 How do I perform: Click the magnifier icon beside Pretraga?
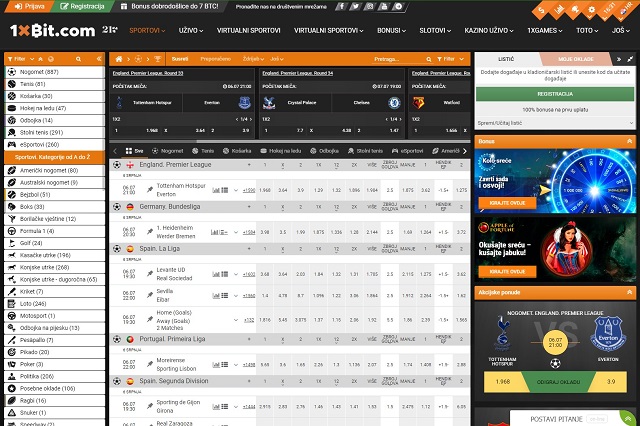pos(429,59)
